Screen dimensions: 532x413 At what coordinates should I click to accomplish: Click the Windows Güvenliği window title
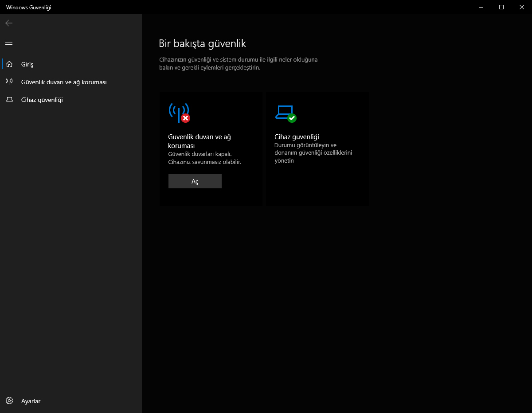(29, 7)
